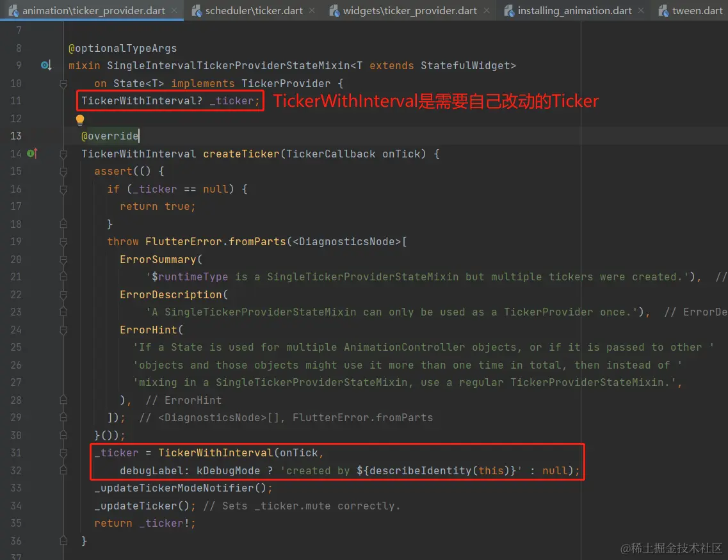Click the ErrorHint( call on line 24
Screen dimensions: 728x560
[151, 330]
